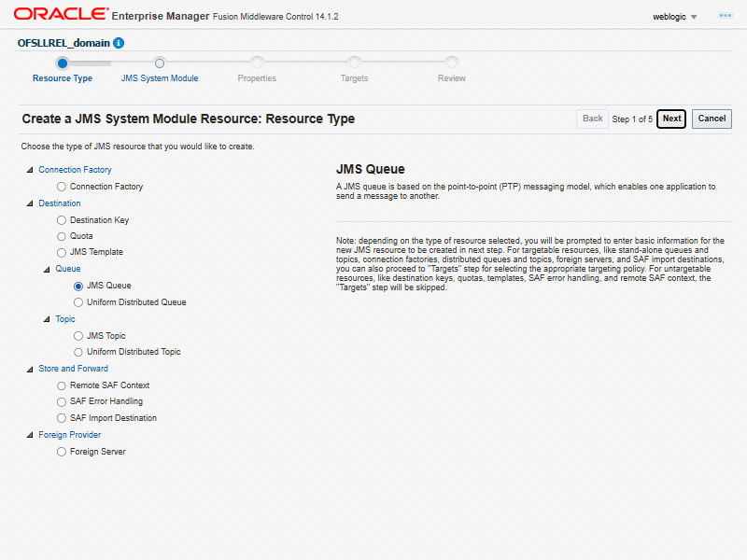Select the Connection Factory radio button
The width and height of the screenshot is (747, 560).
[62, 187]
